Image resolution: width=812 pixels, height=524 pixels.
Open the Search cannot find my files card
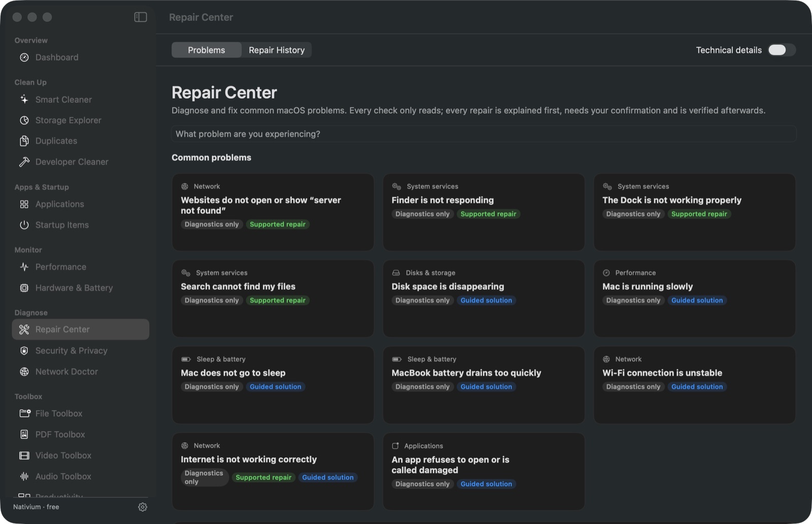click(x=273, y=299)
